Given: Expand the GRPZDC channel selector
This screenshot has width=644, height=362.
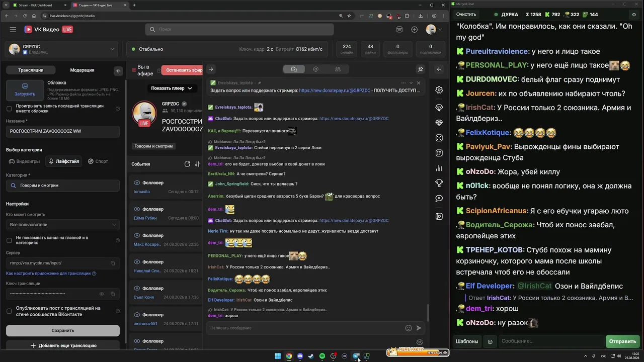Looking at the screenshot, I should click(63, 49).
